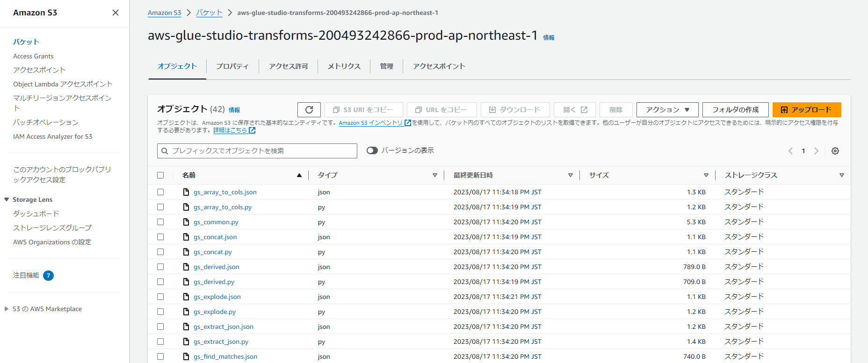
Task: Collapse the Storage Lens section
Action: pos(7,199)
